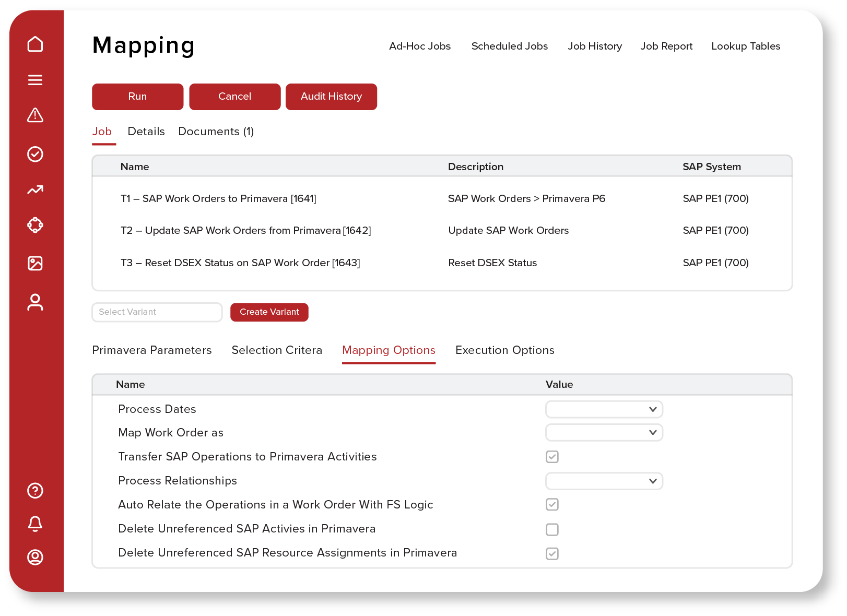Open the hamburger menu in sidebar
Screen dimensions: 847x616
click(35, 80)
